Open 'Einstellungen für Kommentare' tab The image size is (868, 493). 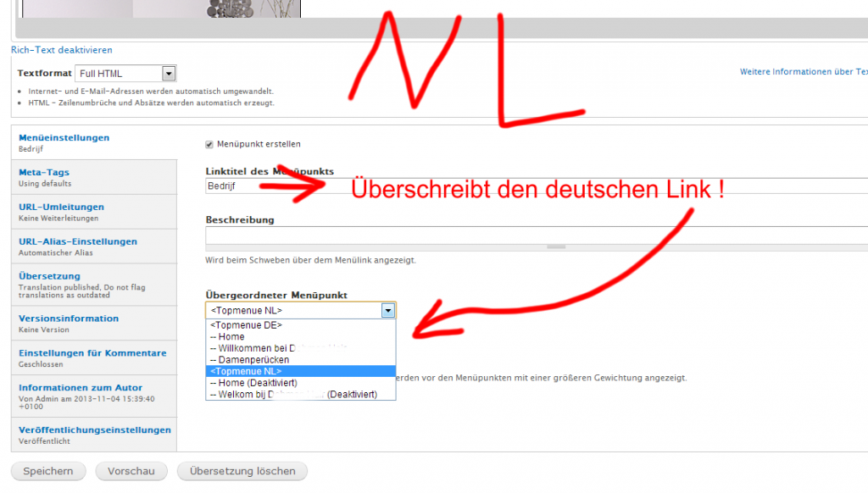[x=92, y=353]
